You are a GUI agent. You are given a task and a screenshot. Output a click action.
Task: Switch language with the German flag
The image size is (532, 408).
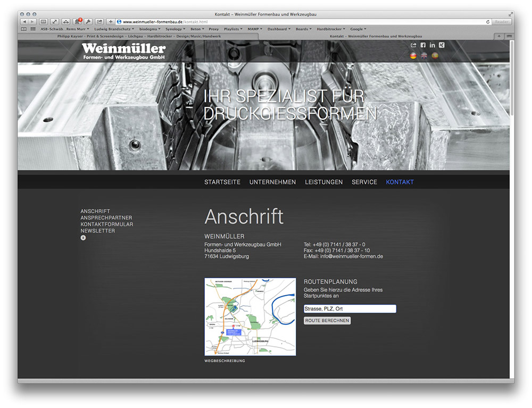click(x=413, y=56)
